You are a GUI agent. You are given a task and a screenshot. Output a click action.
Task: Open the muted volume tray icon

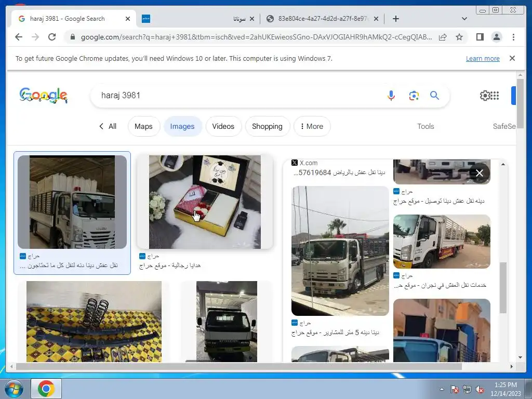[480, 389]
